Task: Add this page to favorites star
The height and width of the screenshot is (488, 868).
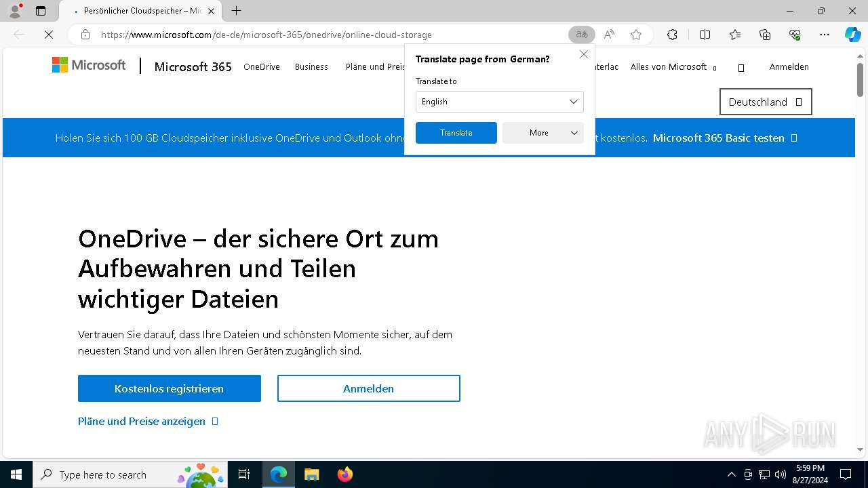Action: (x=636, y=35)
